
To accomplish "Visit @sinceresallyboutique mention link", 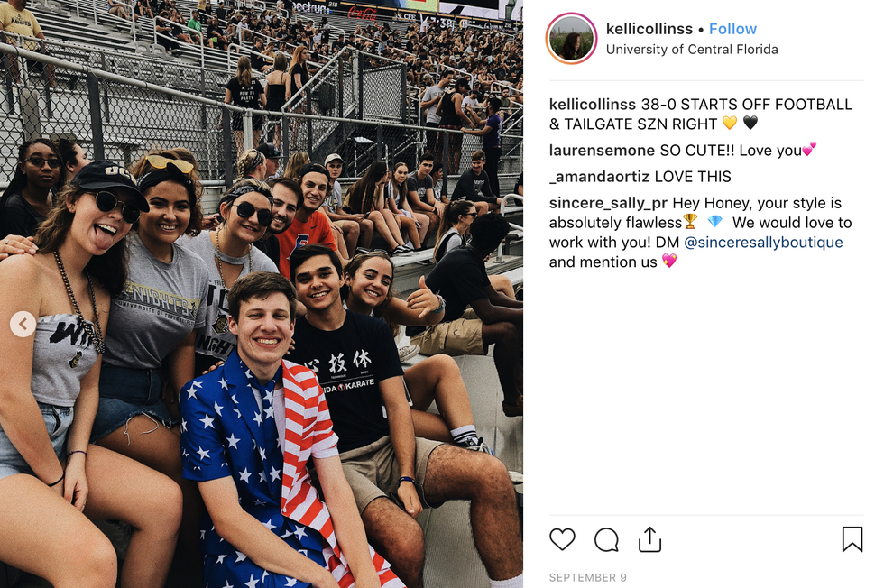I will [763, 243].
